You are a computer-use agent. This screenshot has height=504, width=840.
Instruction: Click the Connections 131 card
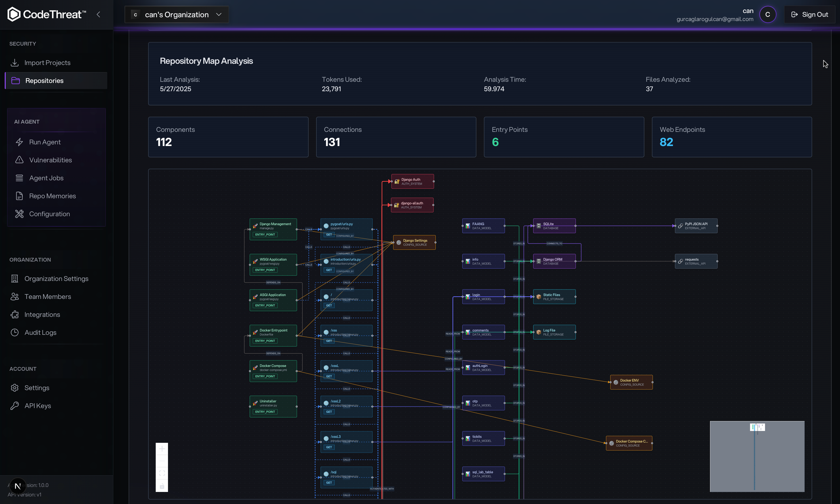pyautogui.click(x=396, y=137)
